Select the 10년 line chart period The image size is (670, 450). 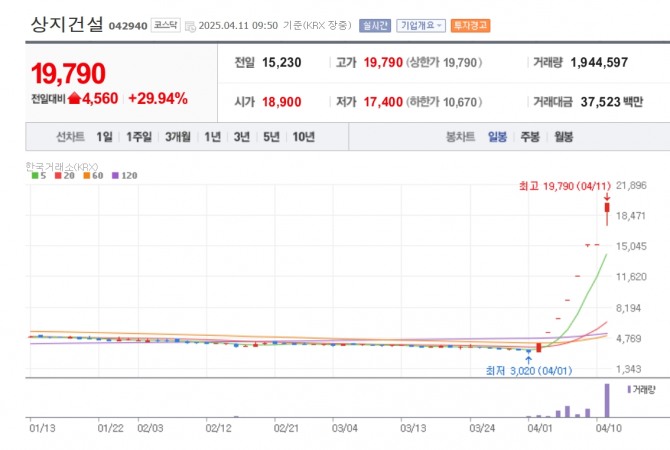click(x=303, y=137)
